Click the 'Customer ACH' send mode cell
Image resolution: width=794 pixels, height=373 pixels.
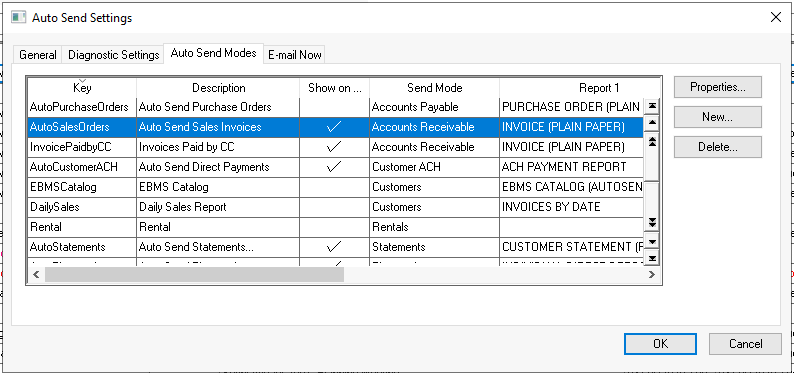tap(434, 167)
